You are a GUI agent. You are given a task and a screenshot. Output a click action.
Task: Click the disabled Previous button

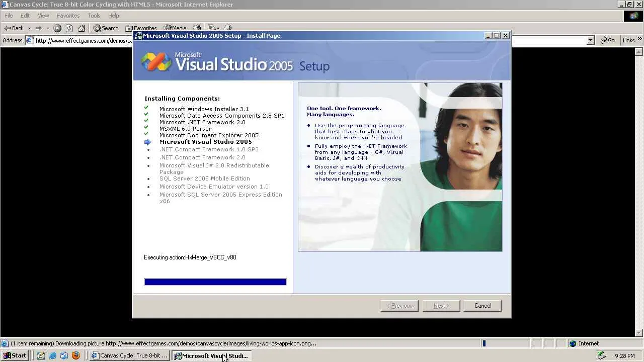coord(399,306)
